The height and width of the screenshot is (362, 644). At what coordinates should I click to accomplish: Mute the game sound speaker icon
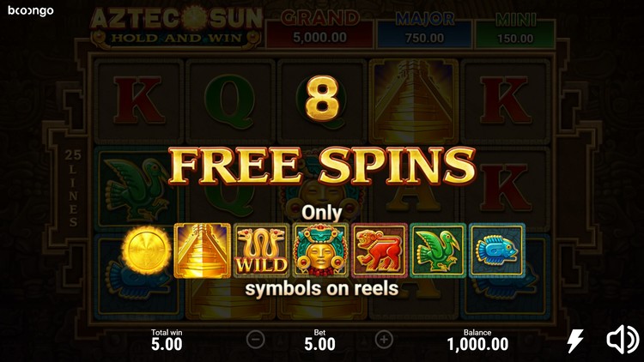click(623, 340)
